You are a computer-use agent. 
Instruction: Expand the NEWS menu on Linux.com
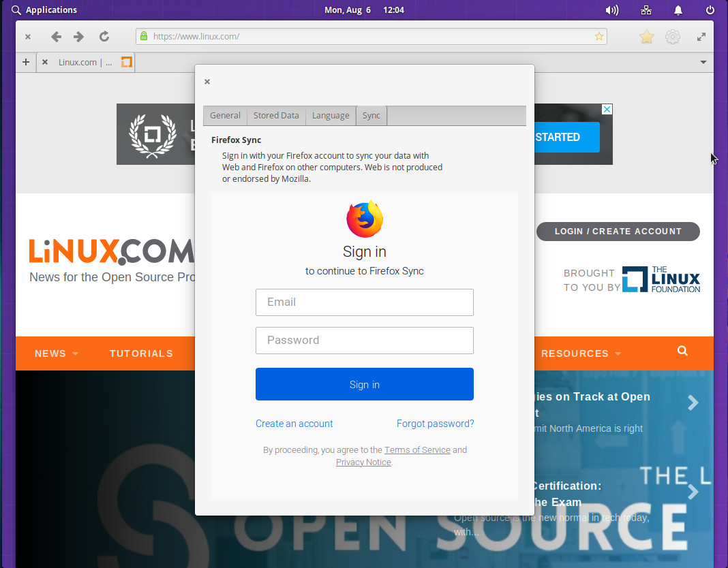click(57, 353)
